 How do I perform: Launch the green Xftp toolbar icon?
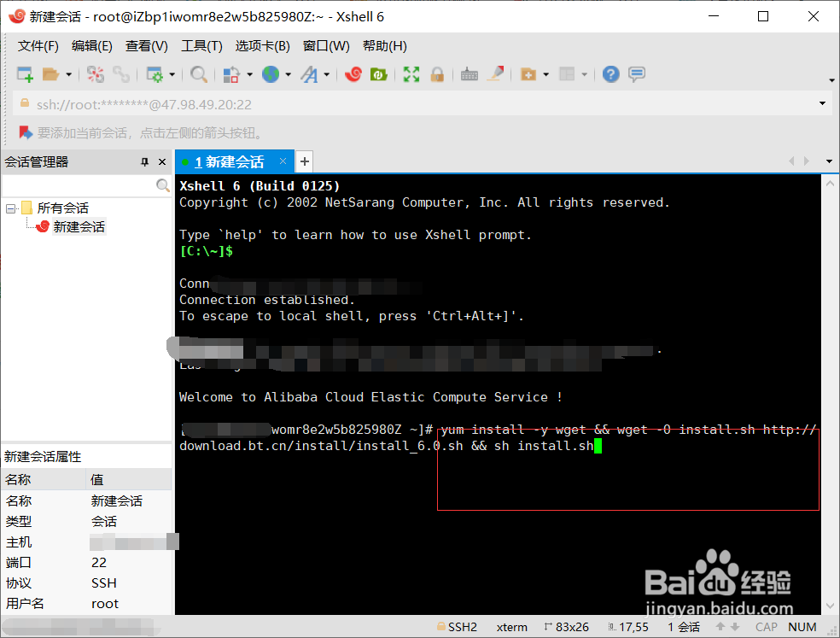point(379,74)
